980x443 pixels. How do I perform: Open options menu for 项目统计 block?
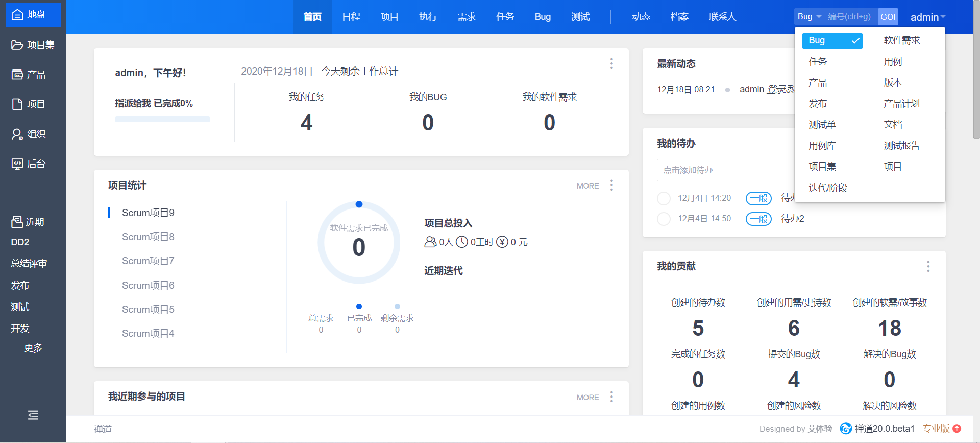click(611, 185)
